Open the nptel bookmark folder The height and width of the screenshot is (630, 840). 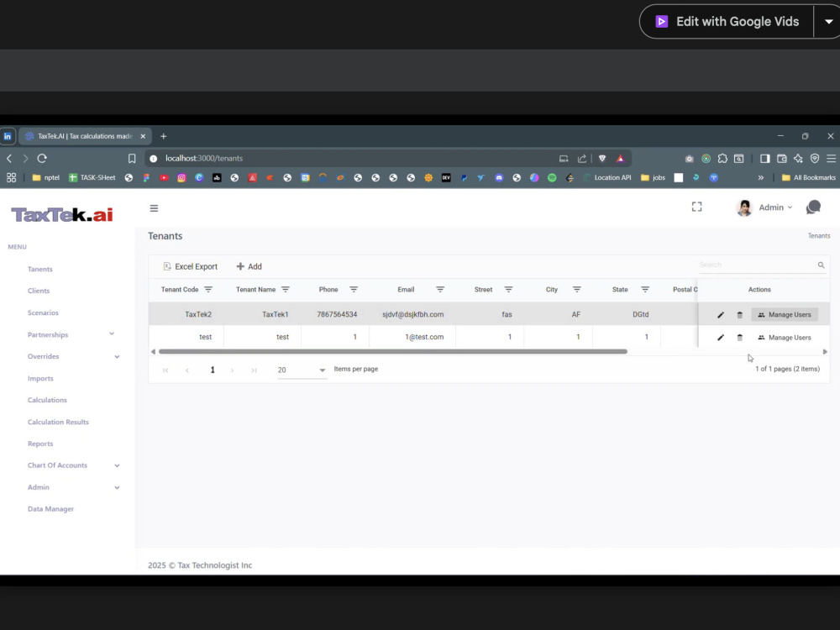tap(46, 177)
